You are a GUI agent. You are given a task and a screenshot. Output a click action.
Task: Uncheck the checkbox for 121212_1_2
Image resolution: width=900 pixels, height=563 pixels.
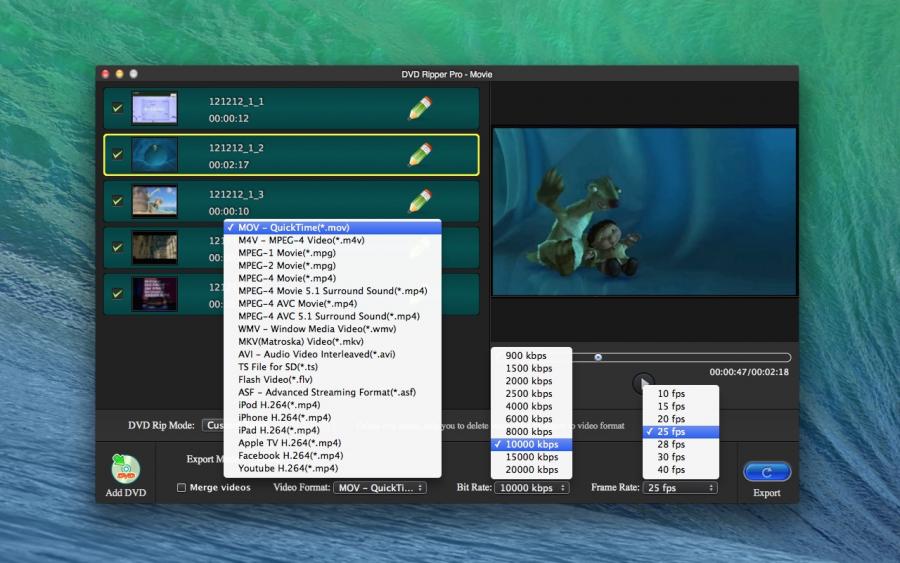pos(117,154)
